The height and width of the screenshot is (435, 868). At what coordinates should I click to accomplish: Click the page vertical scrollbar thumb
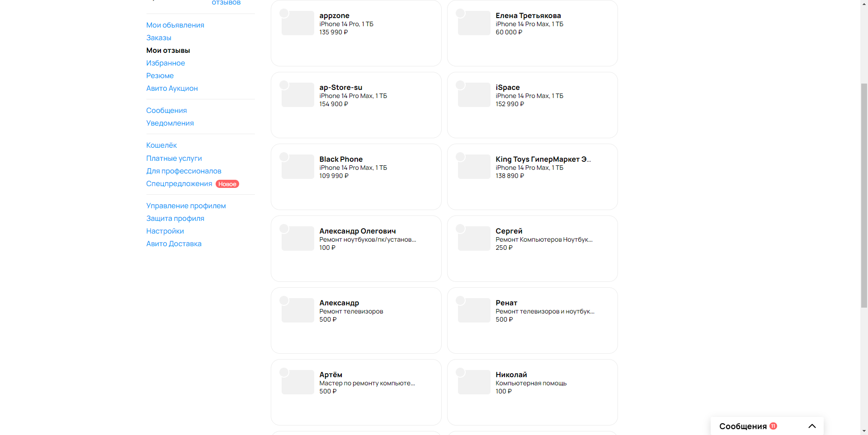tap(864, 195)
